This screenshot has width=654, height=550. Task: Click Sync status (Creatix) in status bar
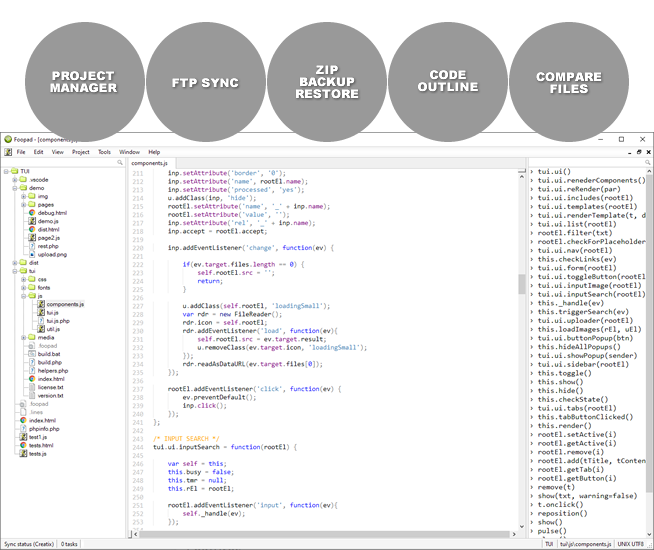[28, 544]
